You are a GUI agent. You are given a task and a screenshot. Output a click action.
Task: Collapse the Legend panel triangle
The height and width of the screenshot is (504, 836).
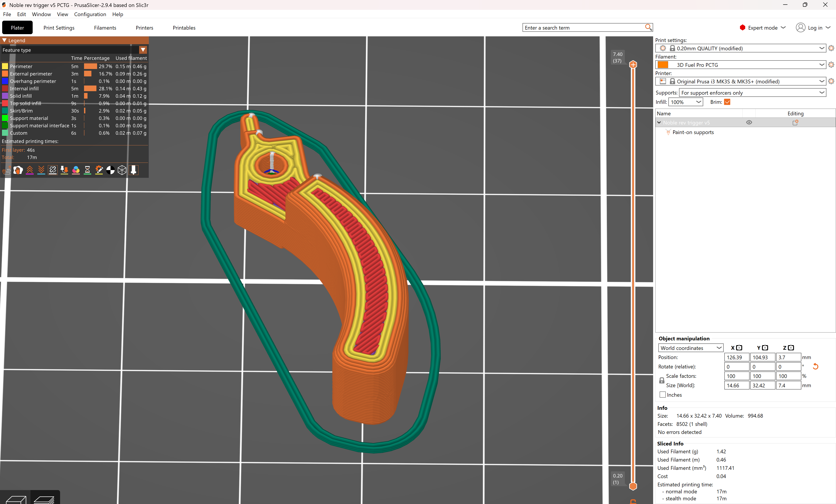tap(4, 40)
